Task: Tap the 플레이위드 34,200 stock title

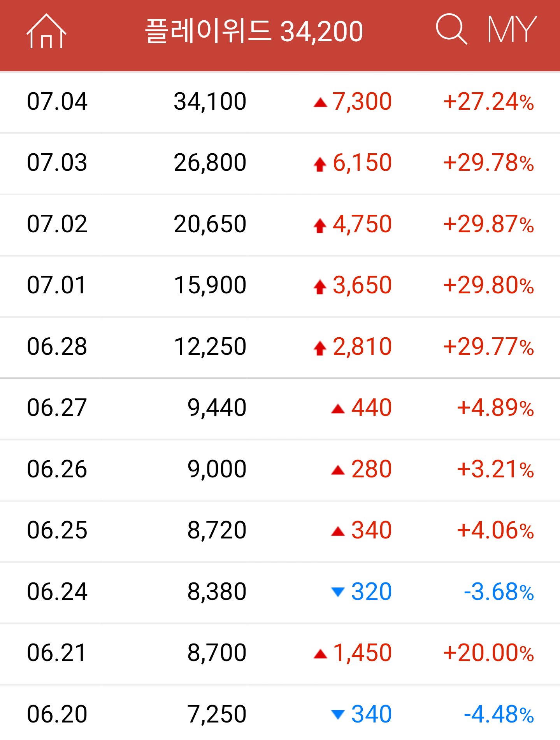Action: click(x=254, y=32)
